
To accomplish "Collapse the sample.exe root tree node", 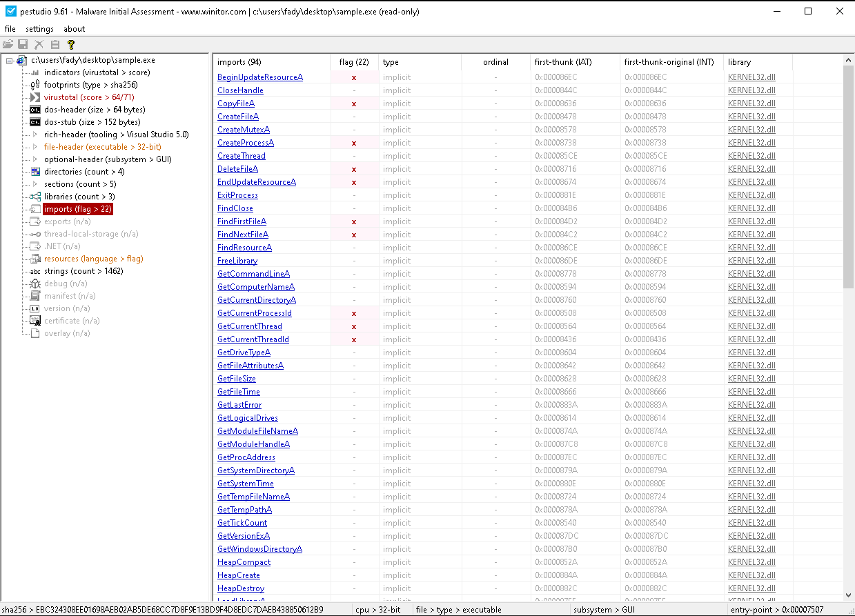I will coord(10,61).
